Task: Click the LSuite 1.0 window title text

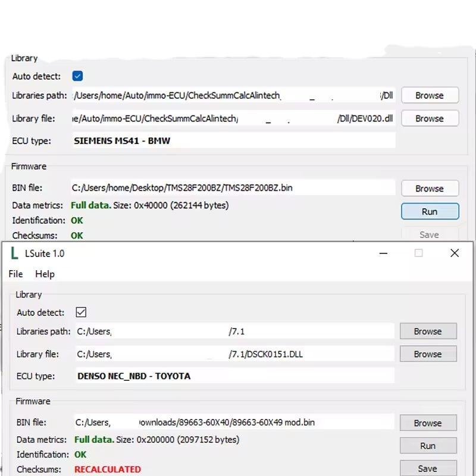Action: point(45,253)
